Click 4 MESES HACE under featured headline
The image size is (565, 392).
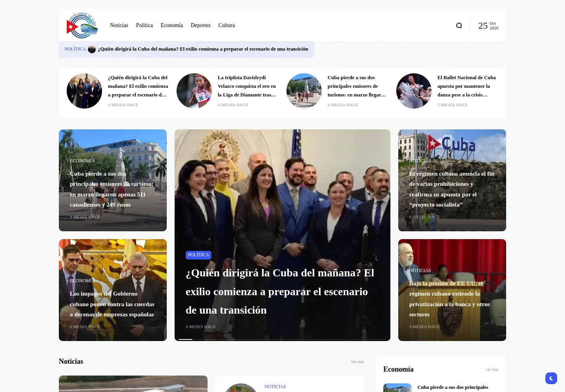tap(200, 327)
